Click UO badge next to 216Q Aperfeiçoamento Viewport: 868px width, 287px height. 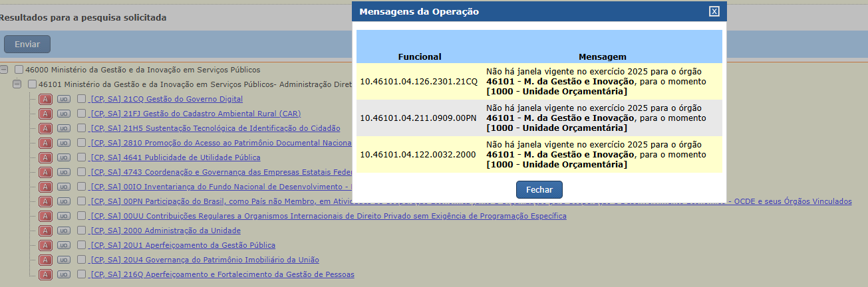click(x=63, y=274)
